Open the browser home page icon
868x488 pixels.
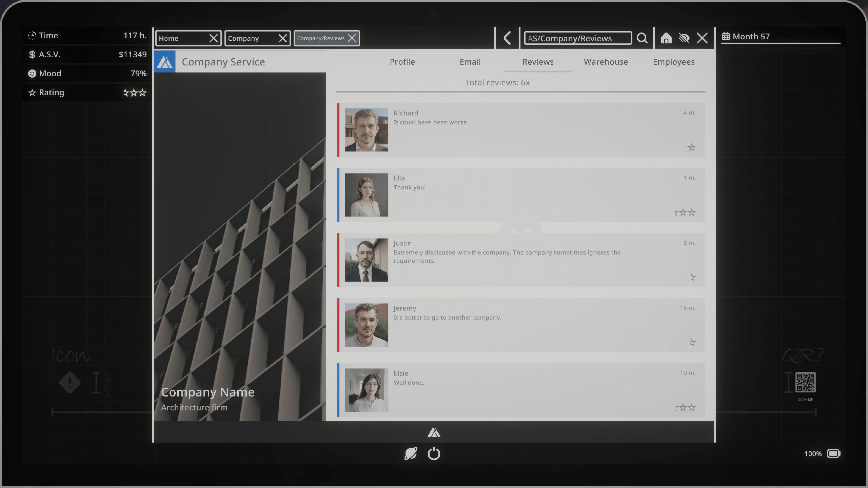pos(666,38)
